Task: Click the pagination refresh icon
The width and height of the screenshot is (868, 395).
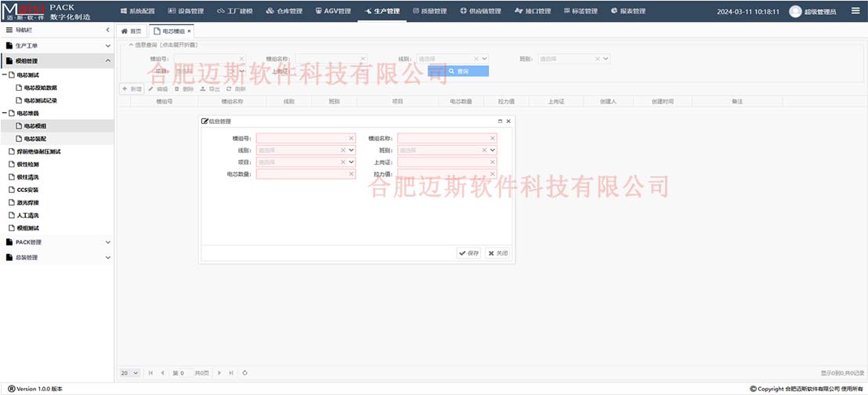Action: 245,373
